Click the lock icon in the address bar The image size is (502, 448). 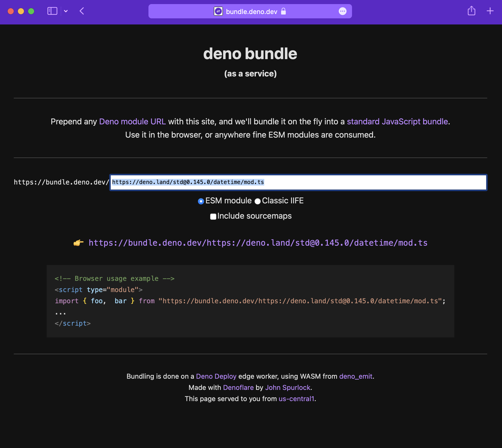click(283, 11)
